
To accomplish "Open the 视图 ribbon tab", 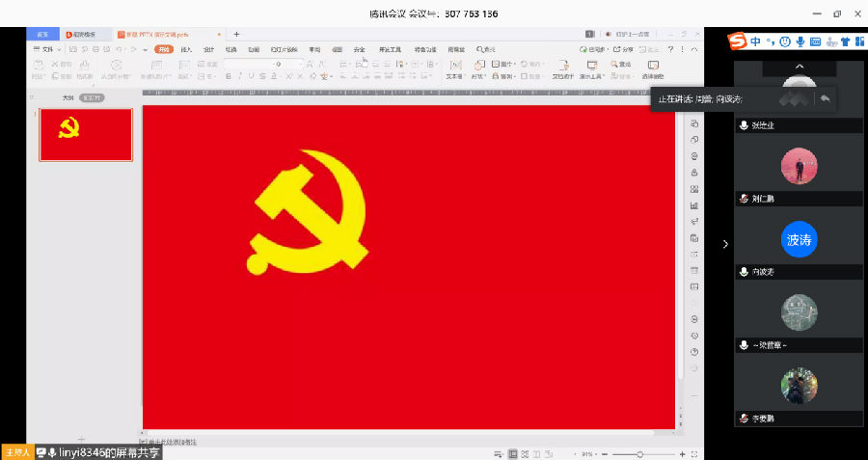I will point(338,50).
